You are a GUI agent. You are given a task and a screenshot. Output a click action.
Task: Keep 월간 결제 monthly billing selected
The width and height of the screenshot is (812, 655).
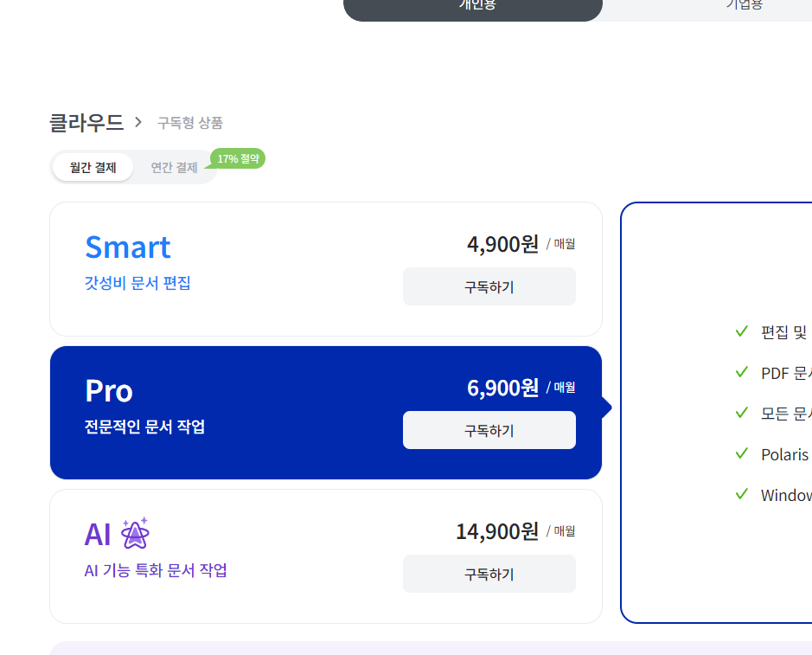pos(93,166)
